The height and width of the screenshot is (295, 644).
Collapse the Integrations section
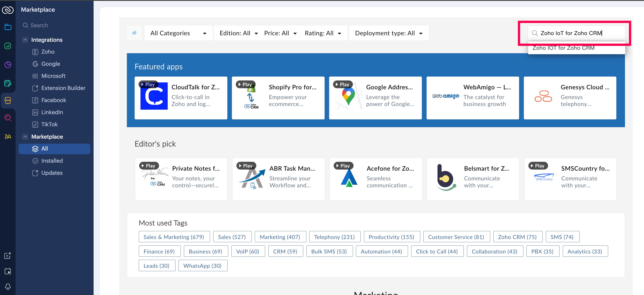[x=25, y=40]
